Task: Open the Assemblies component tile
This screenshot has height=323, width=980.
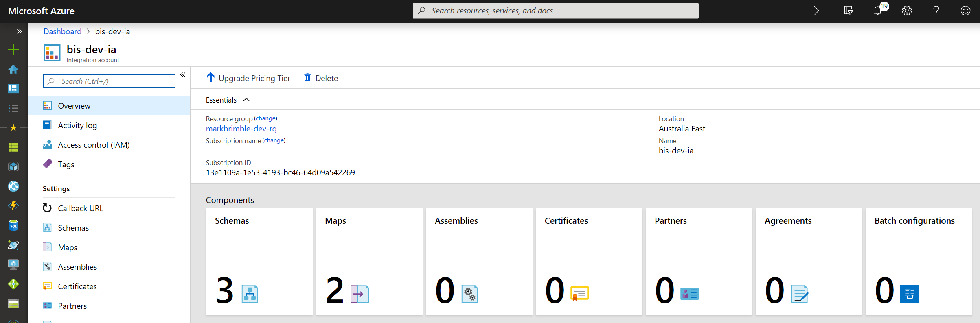Action: click(479, 262)
